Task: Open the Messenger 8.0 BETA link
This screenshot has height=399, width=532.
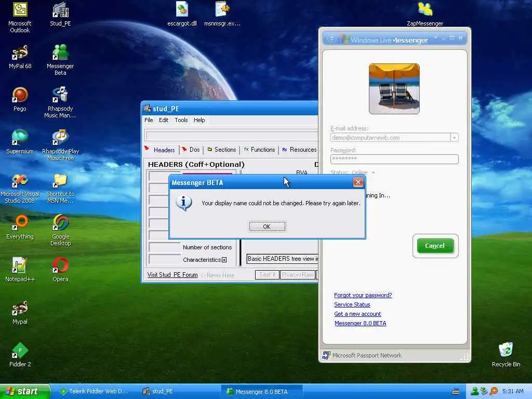Action: [x=361, y=323]
